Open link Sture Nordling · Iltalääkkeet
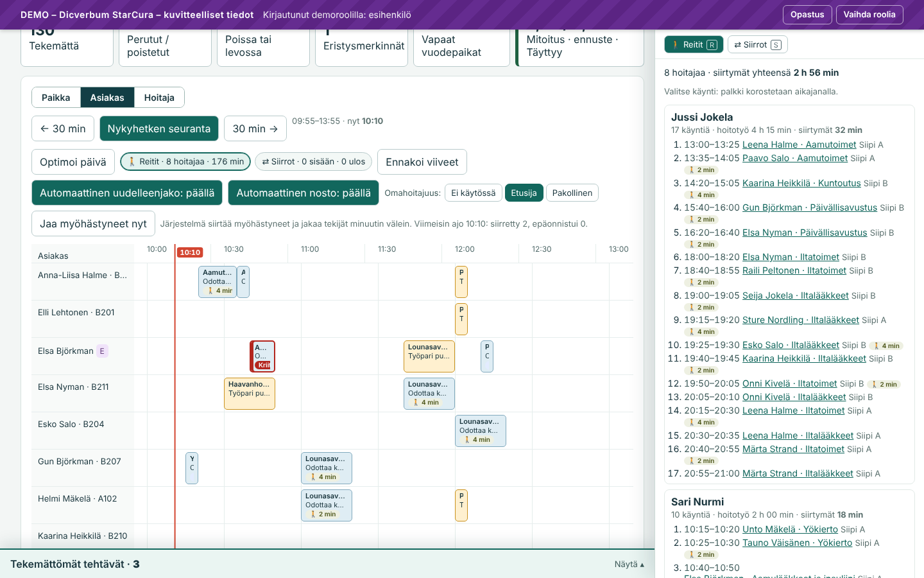Screen dimensions: 924x578 (801, 320)
